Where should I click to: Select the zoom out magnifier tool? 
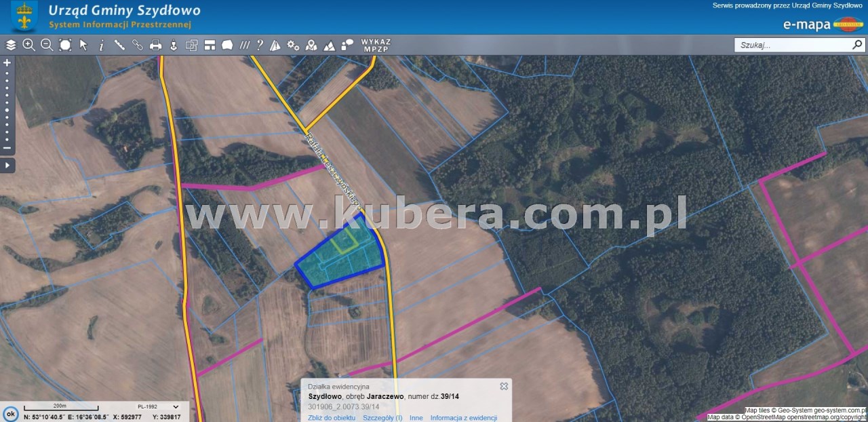coord(47,45)
